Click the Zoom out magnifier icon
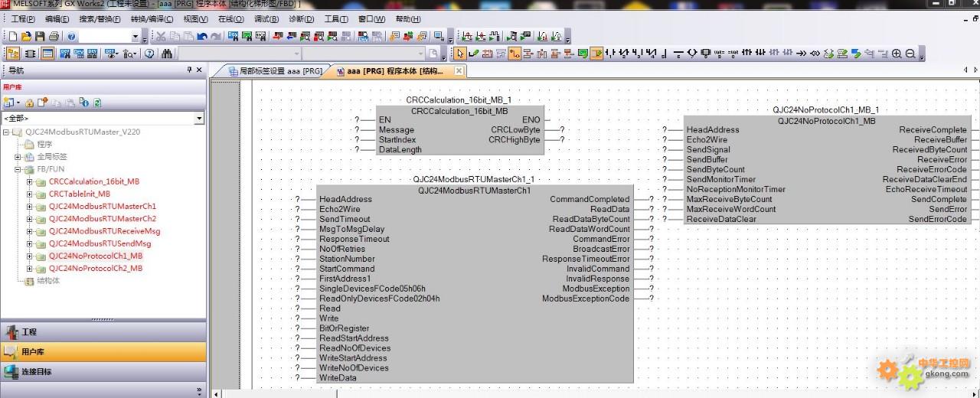 pos(910,54)
